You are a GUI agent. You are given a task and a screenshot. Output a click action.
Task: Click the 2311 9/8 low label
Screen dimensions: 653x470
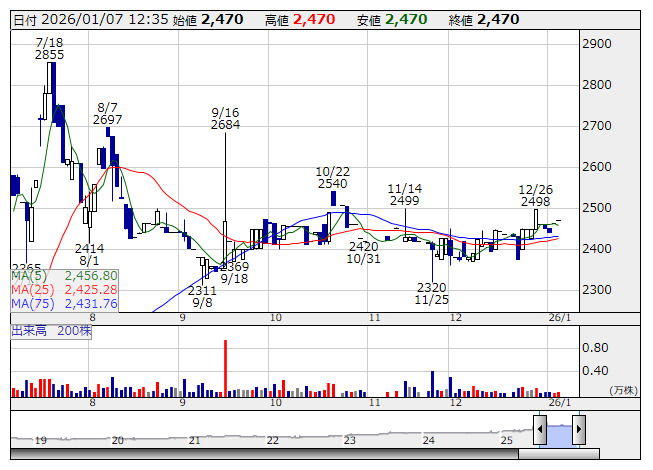pyautogui.click(x=202, y=296)
